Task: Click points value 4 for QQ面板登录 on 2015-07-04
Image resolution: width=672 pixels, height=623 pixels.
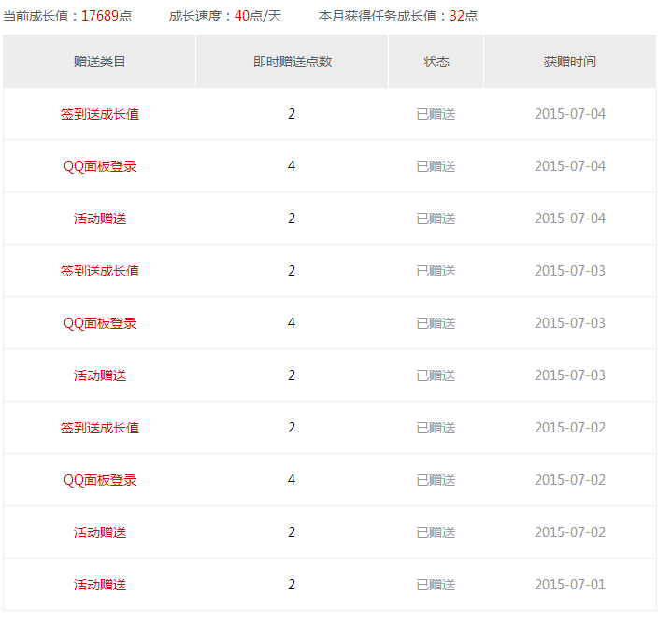Action: click(x=292, y=166)
